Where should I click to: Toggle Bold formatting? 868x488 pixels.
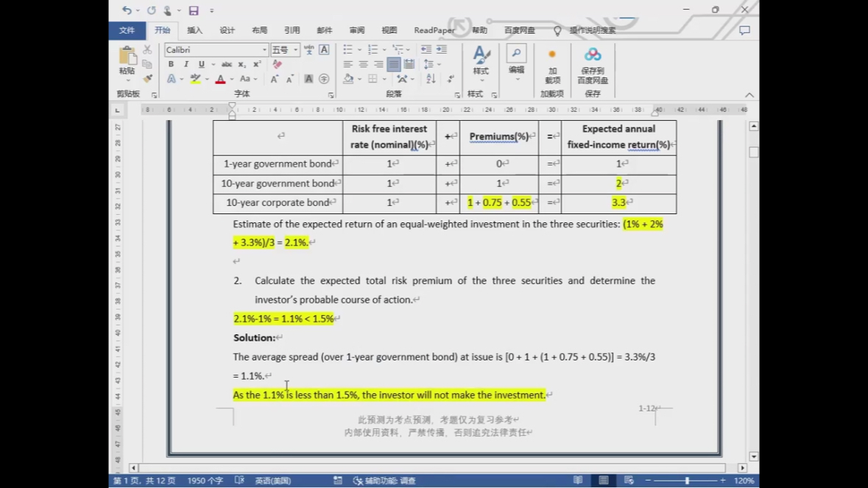(171, 64)
